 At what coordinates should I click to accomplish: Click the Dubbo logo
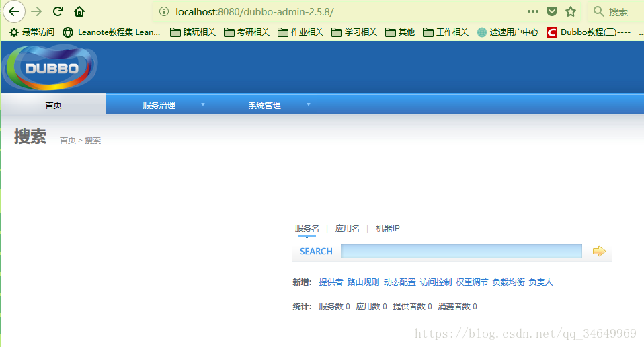click(50, 68)
